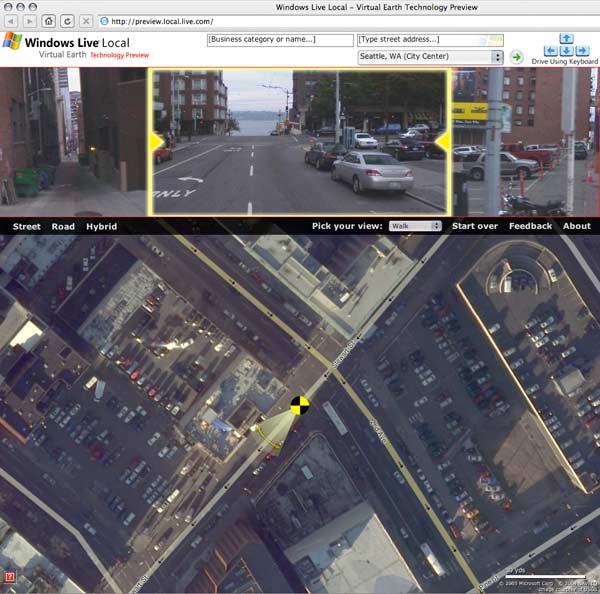Click the green Go arrow button
Screen dimensions: 600x594
pyautogui.click(x=516, y=57)
